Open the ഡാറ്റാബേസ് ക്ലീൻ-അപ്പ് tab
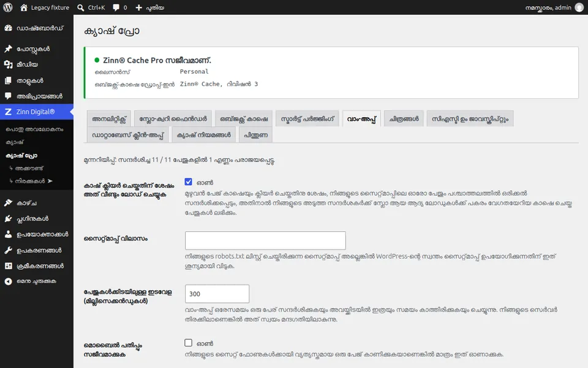 (127, 135)
